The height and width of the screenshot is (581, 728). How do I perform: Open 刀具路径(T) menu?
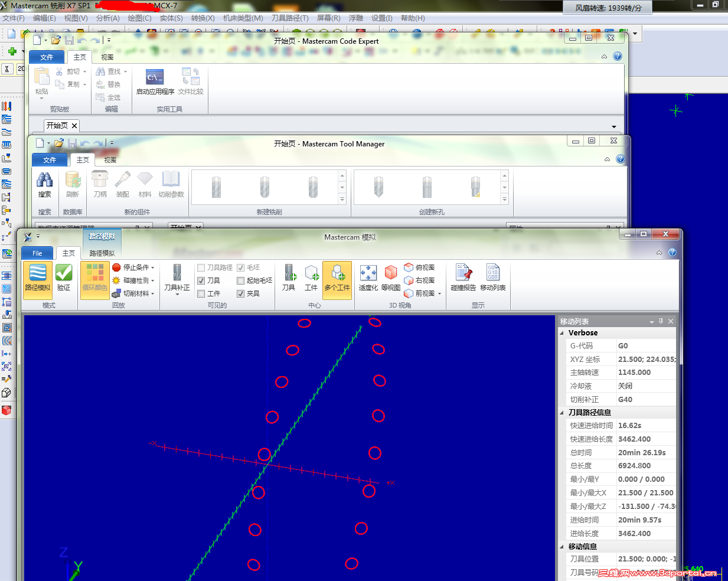(x=290, y=18)
